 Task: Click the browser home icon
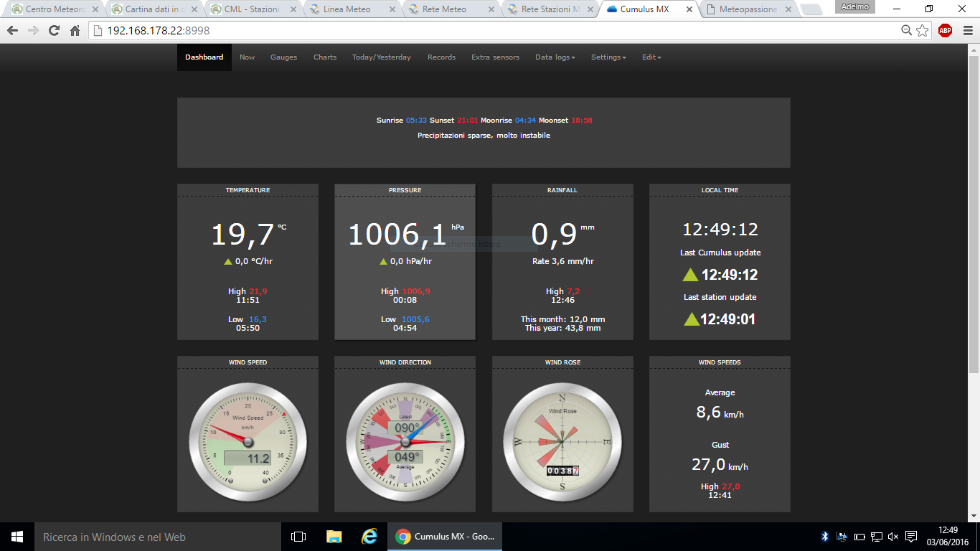(75, 31)
